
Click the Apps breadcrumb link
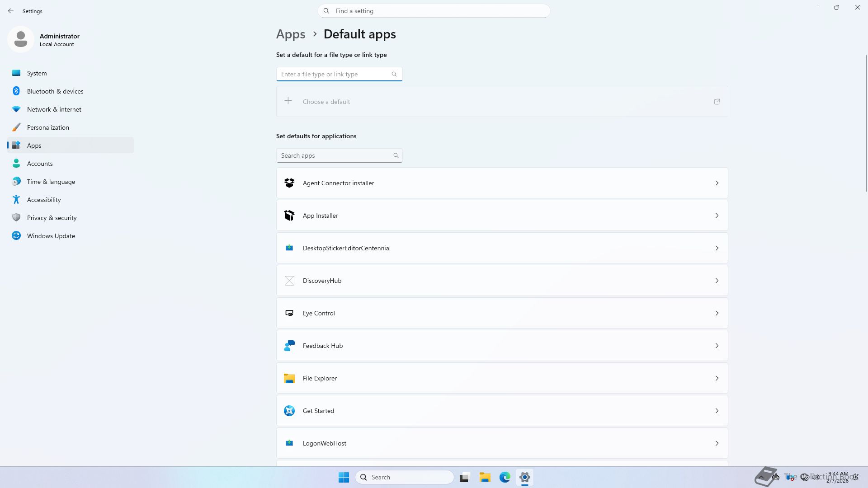291,34
